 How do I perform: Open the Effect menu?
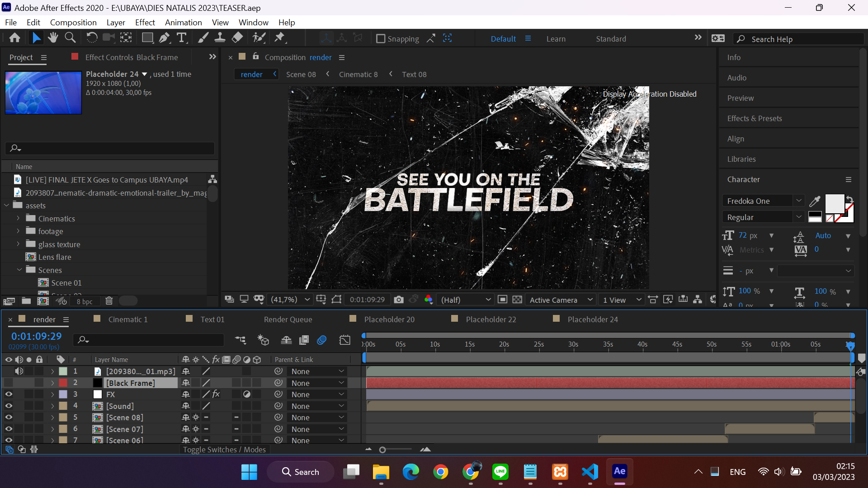click(145, 22)
